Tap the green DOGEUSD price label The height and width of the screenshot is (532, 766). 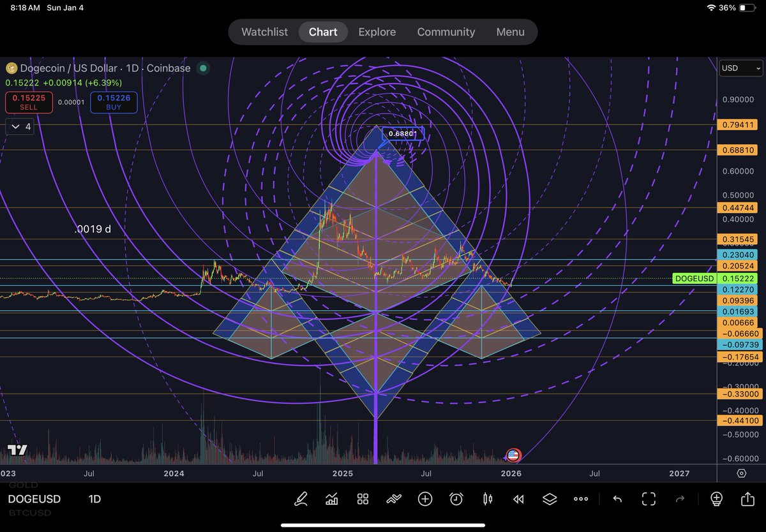tap(694, 279)
